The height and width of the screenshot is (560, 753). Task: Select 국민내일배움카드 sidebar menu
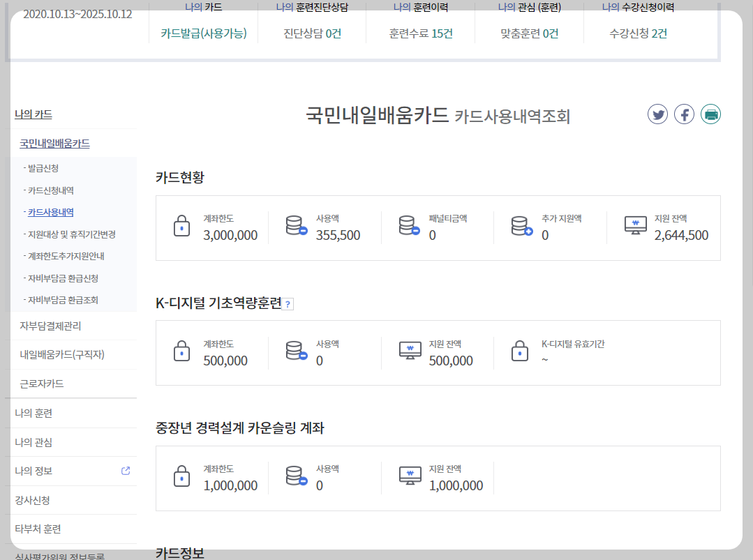[54, 144]
